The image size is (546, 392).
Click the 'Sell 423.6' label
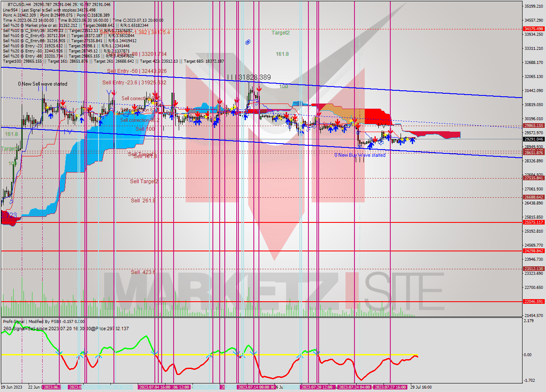(x=143, y=272)
